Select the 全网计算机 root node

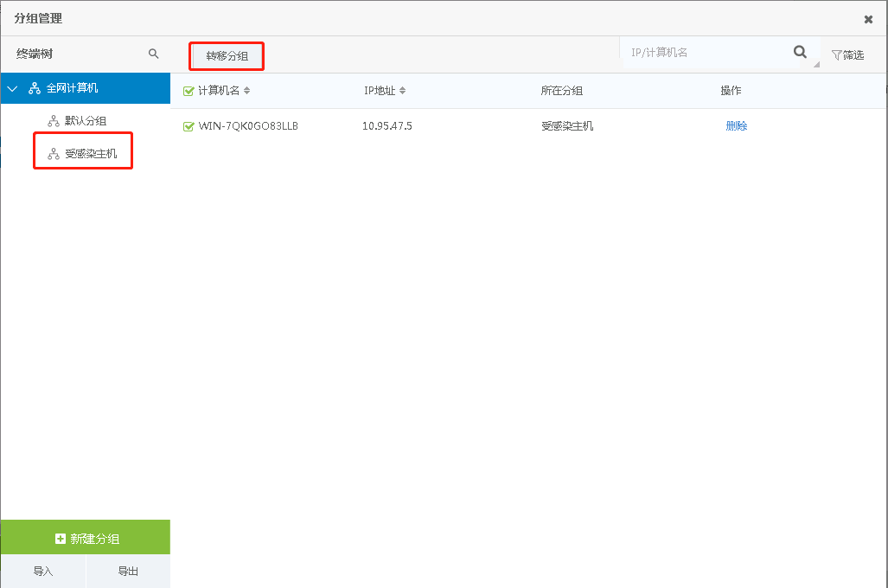click(73, 88)
